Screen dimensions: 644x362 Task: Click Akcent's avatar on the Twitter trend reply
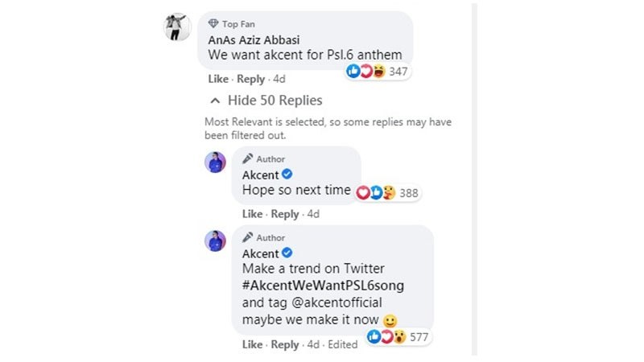(215, 241)
